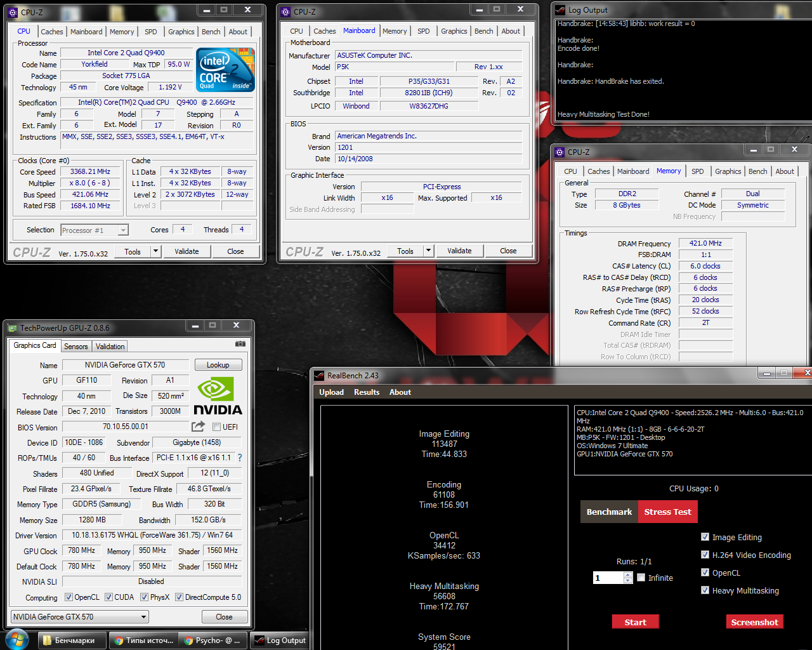The width and height of the screenshot is (812, 650).
Task: Click the DRAM Frequency value 421.0 MHz
Action: (x=706, y=243)
